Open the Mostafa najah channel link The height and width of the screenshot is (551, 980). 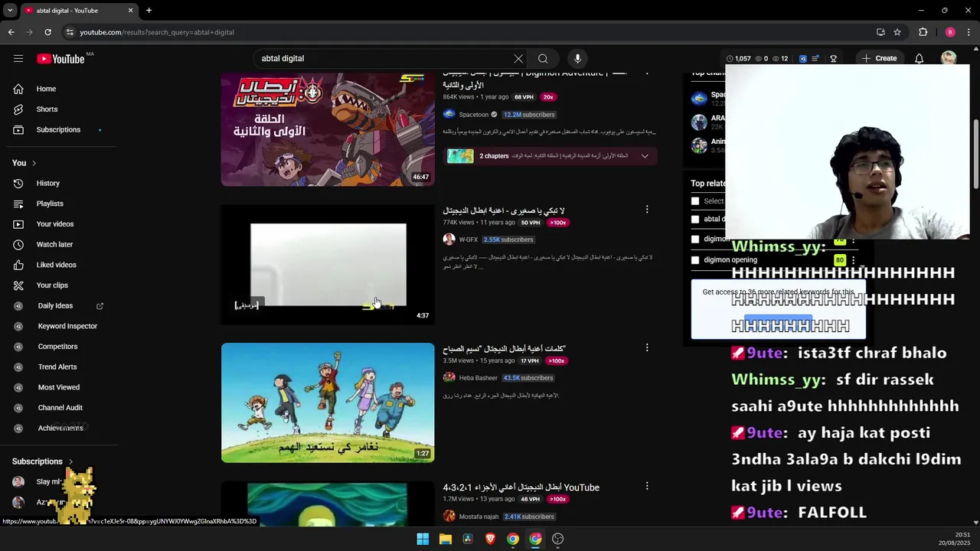(479, 517)
